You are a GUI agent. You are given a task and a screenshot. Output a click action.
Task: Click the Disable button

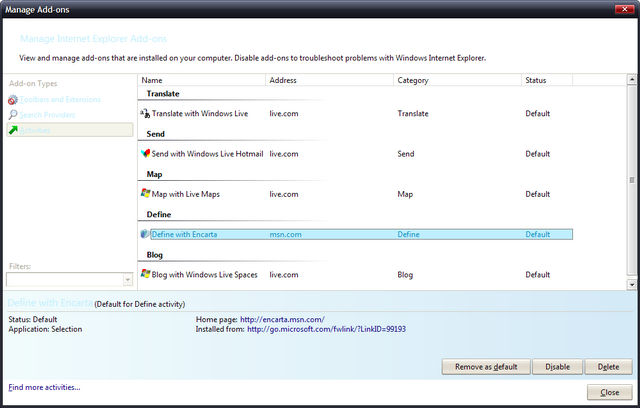click(x=558, y=367)
